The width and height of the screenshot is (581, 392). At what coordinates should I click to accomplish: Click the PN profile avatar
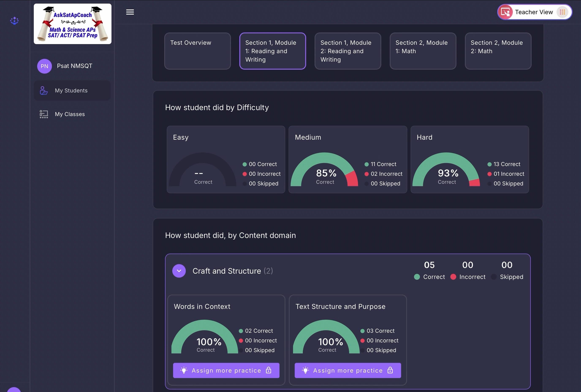pos(45,66)
